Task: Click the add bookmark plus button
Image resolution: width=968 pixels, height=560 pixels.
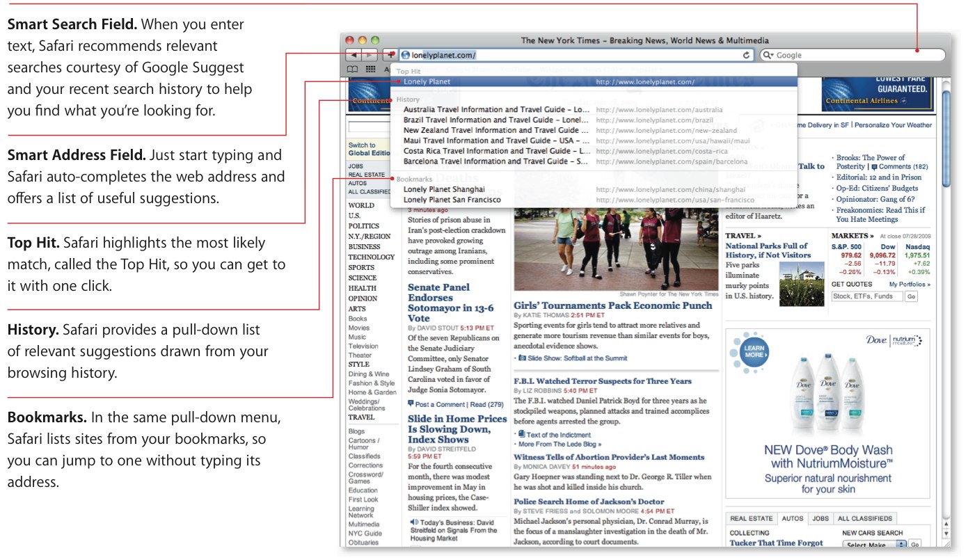Action: [390, 55]
